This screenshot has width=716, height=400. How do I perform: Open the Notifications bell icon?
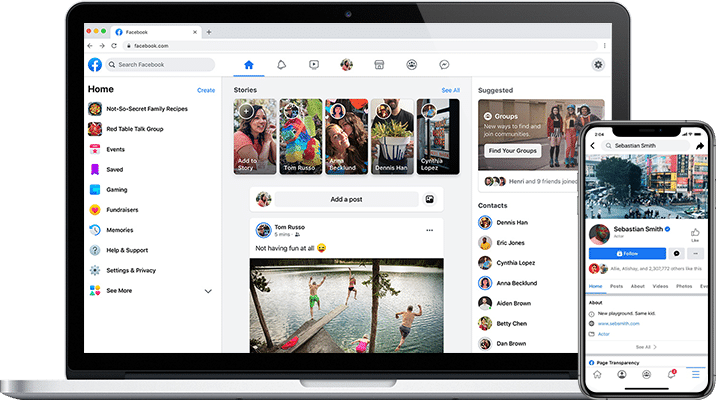pos(281,65)
